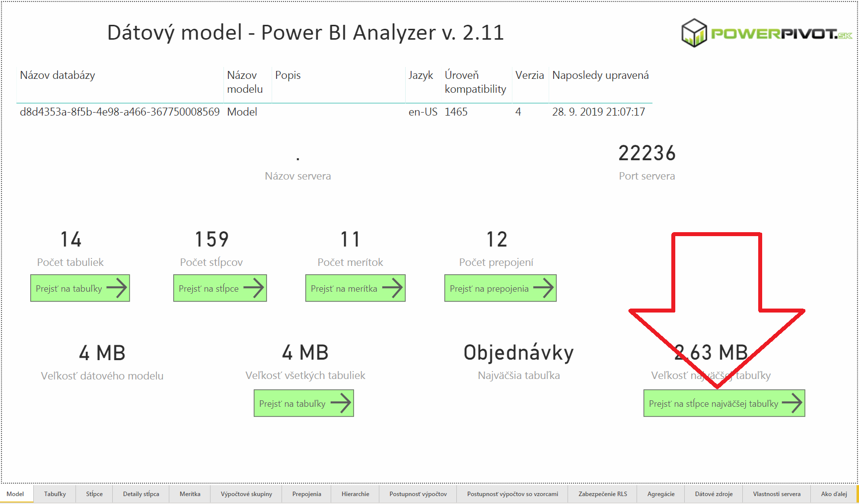
Task: Open the Stĺpce tab
Action: pos(94,494)
